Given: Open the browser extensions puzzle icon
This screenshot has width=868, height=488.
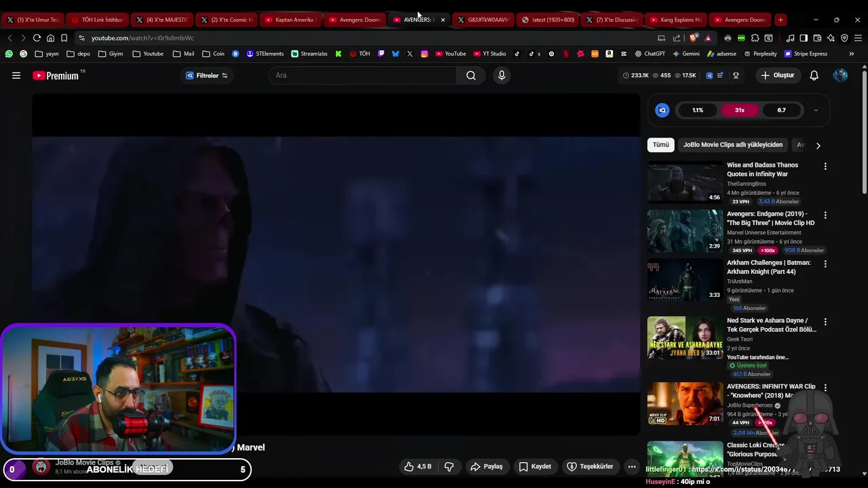Looking at the screenshot, I should (755, 38).
